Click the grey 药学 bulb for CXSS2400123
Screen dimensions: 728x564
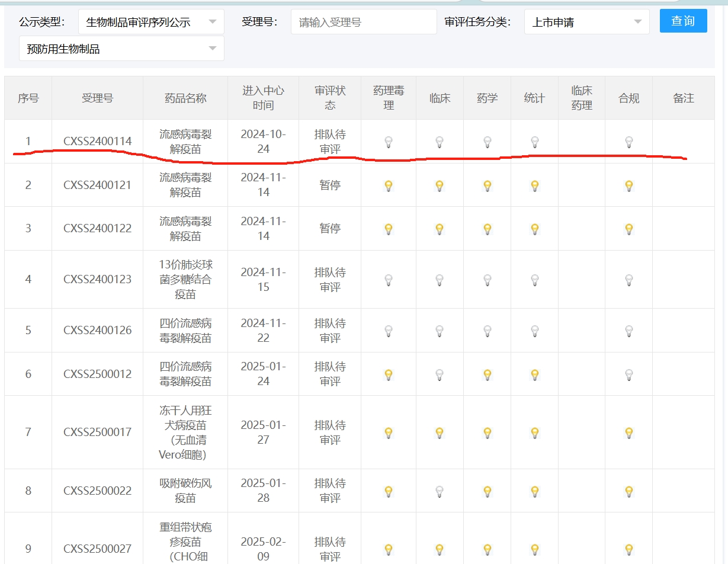488,280
